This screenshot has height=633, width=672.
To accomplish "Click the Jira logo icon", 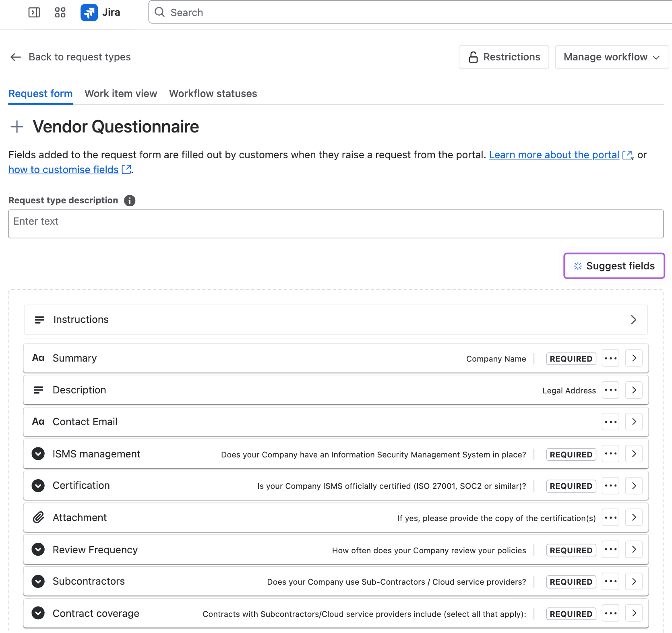I will (89, 12).
